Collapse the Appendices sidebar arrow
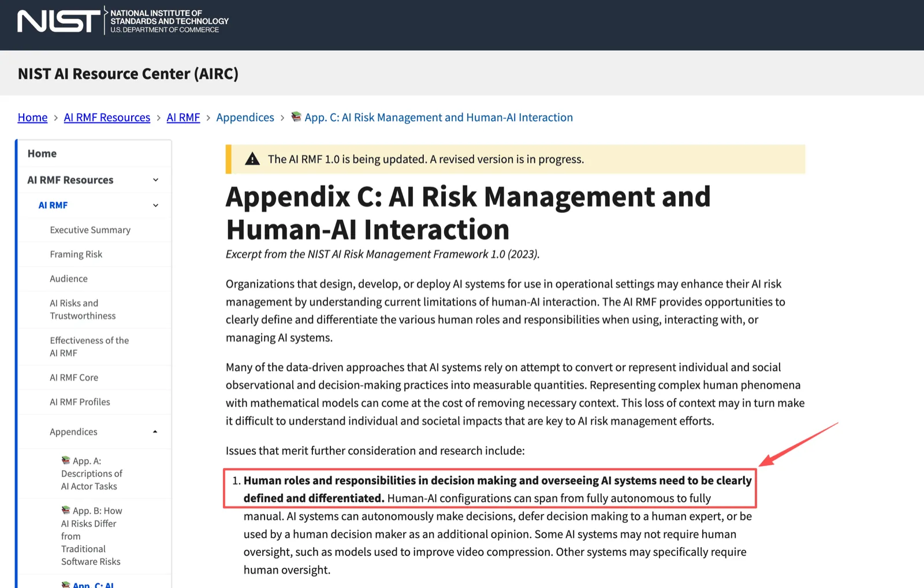Viewport: 924px width, 588px height. click(155, 432)
